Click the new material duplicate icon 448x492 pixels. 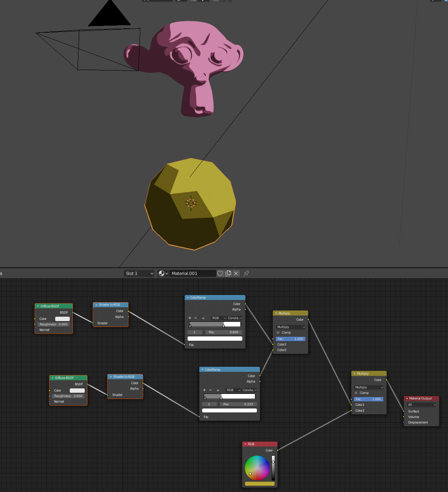point(228,273)
